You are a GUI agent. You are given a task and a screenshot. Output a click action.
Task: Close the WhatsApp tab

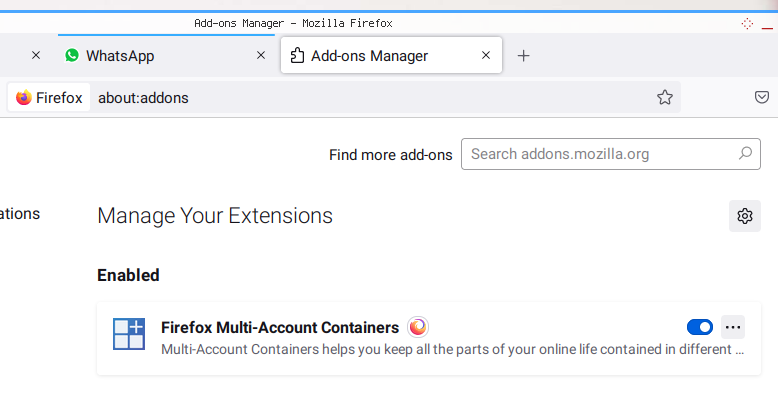[x=261, y=55]
